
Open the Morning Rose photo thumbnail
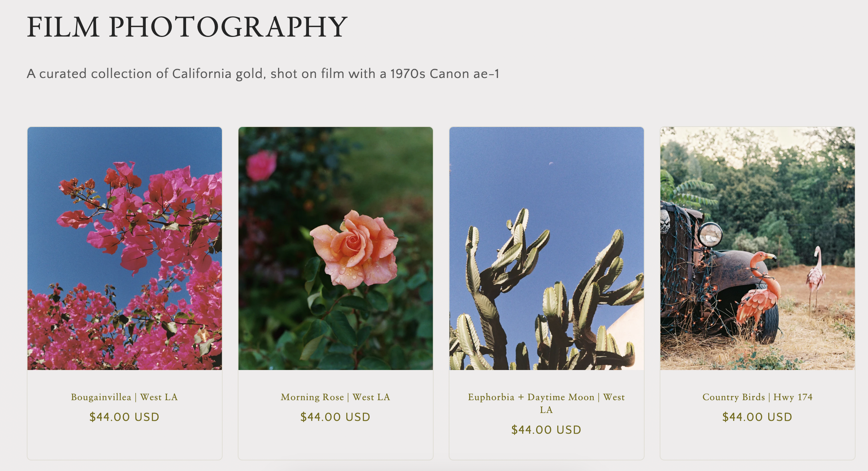(x=336, y=248)
